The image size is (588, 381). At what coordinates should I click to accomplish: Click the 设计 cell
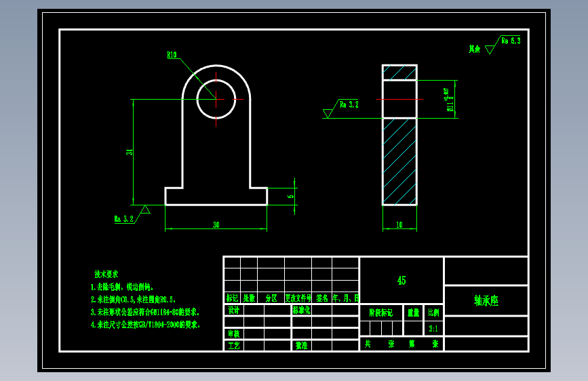coord(233,310)
